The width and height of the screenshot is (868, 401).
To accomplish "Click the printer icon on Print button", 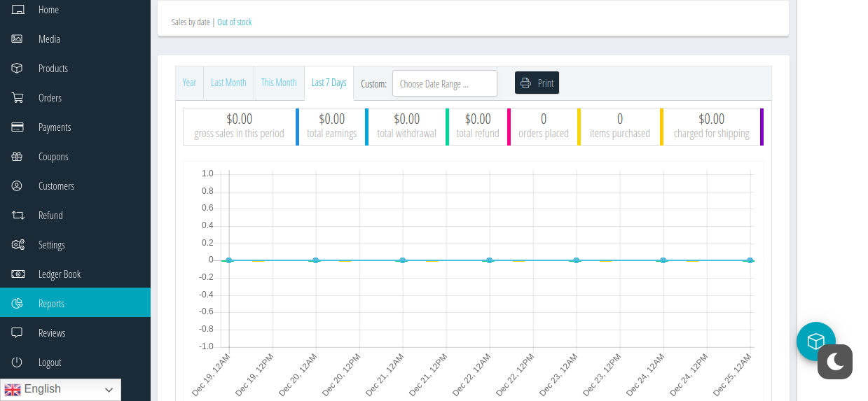I will (525, 83).
